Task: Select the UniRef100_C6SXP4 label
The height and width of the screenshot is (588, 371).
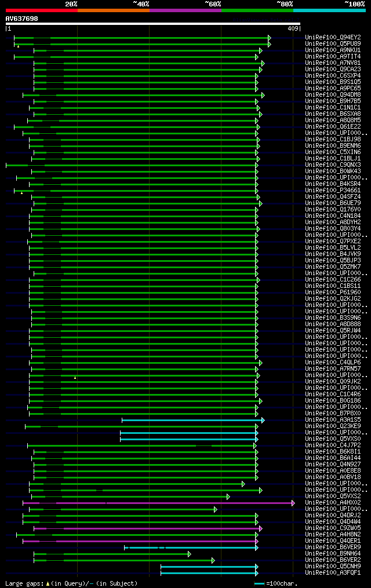Action: click(x=333, y=76)
